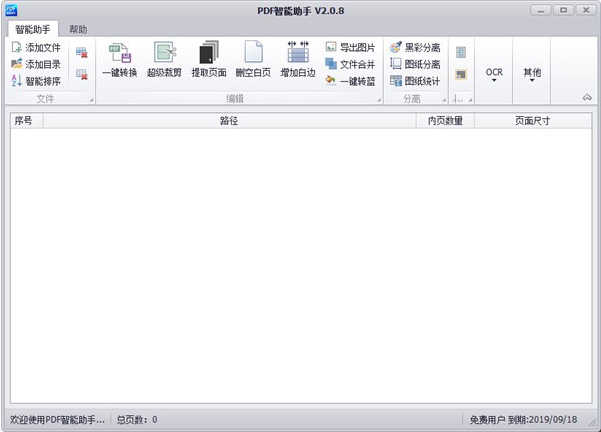Open the 超级裁剪 crop tool
This screenshot has width=601, height=432.
[164, 59]
